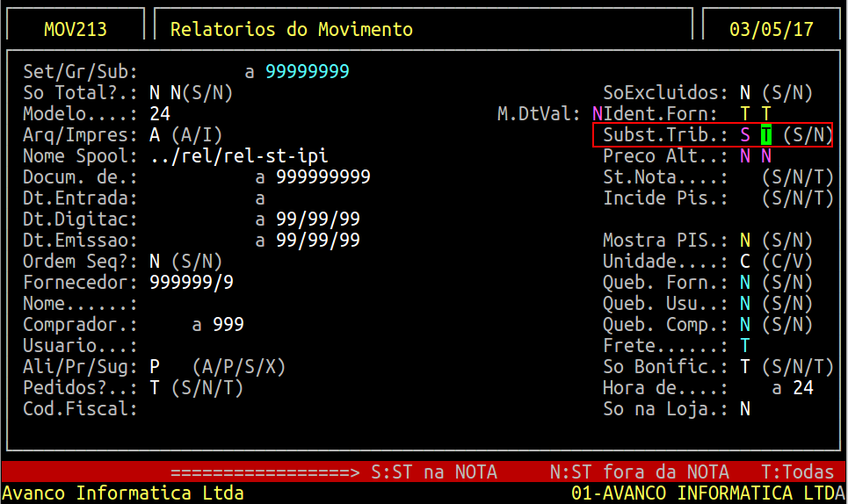Click the Fornecedor value 999999/9

click(x=192, y=283)
